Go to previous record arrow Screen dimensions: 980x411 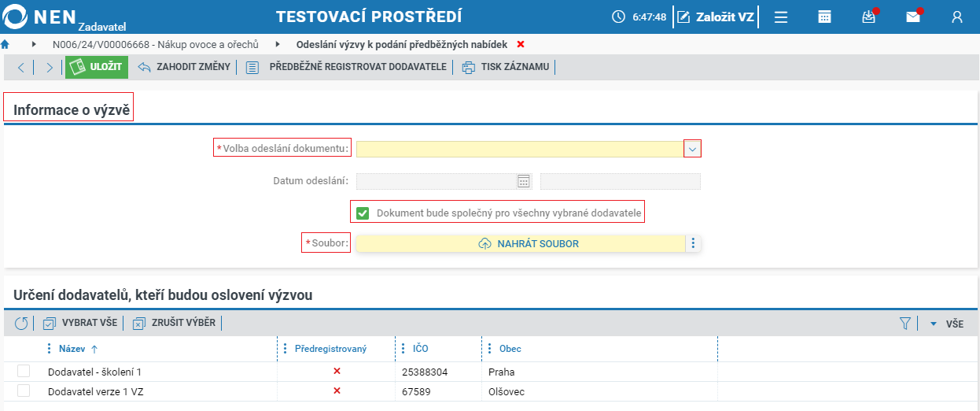(x=20, y=67)
